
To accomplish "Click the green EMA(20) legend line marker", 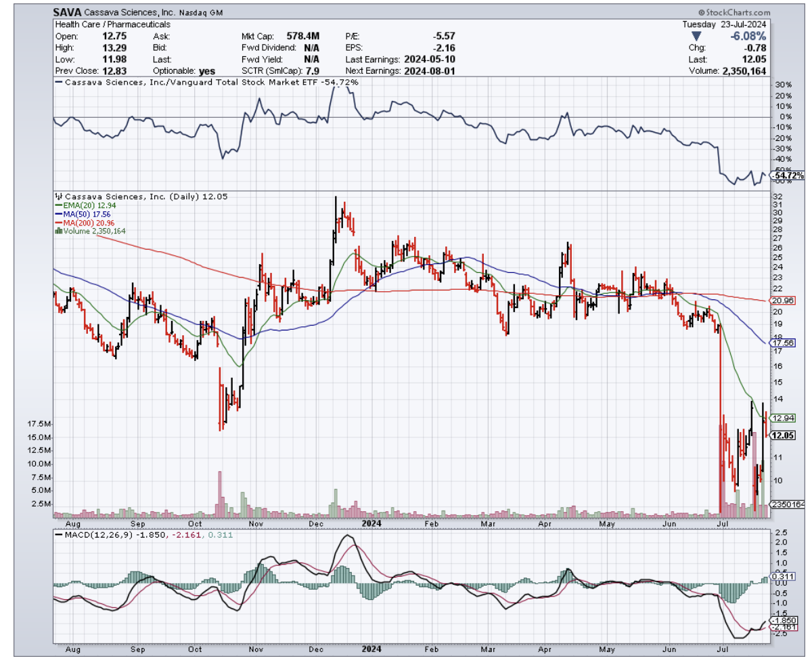I will [x=58, y=206].
